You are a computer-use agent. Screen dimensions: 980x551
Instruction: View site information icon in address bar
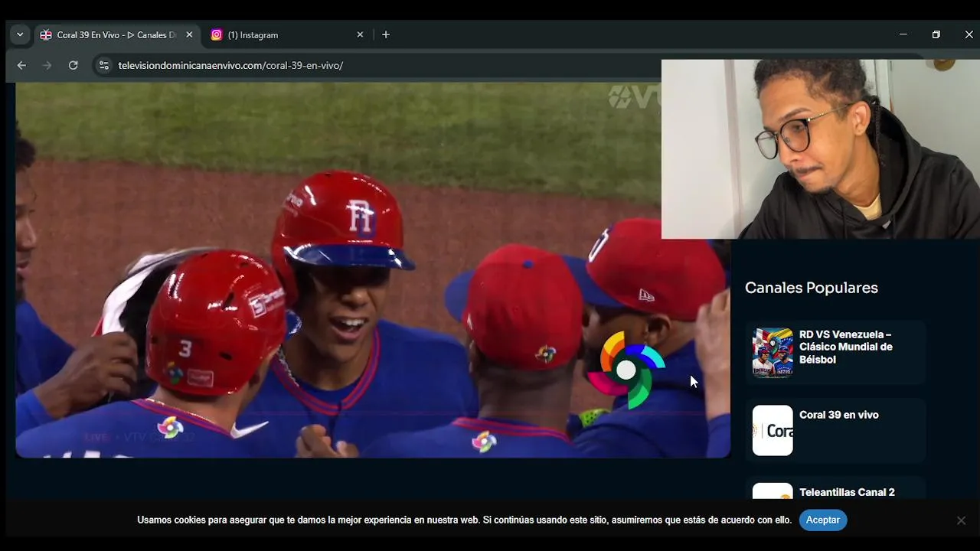coord(104,66)
